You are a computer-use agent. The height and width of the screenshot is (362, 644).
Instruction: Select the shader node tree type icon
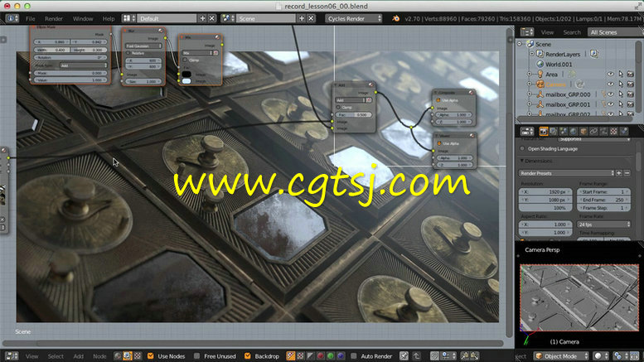[x=118, y=356]
